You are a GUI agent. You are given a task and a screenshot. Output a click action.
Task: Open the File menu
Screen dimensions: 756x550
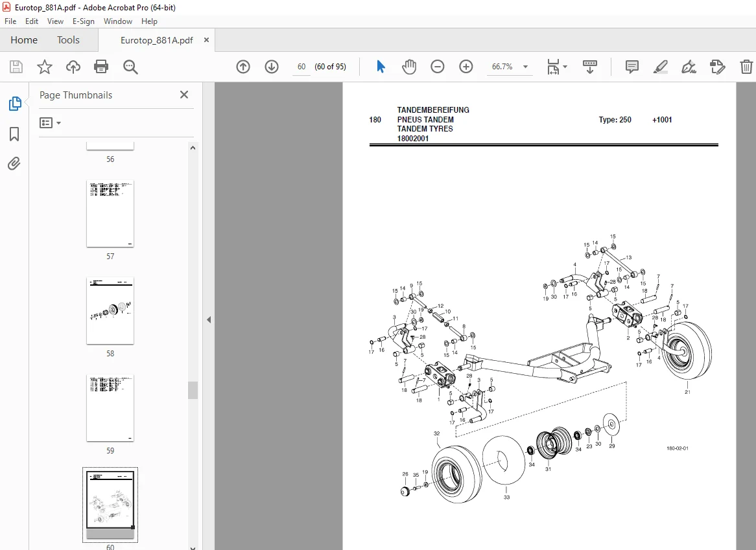10,21
